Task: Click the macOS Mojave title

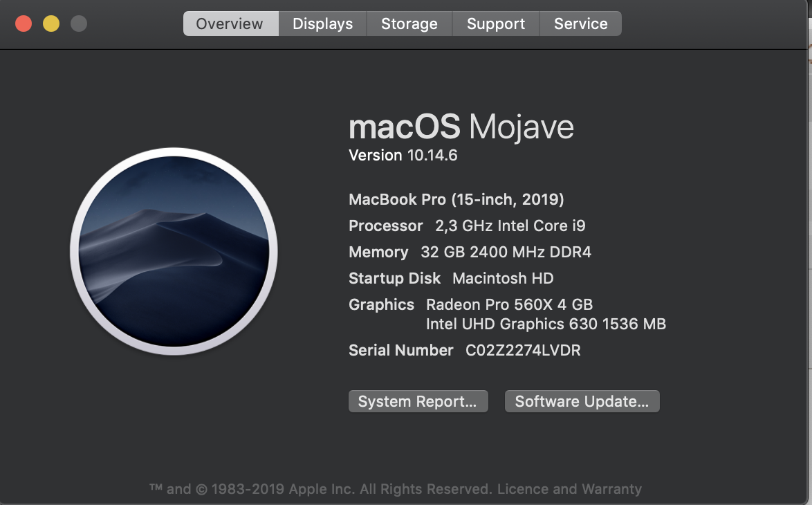Action: pos(461,127)
